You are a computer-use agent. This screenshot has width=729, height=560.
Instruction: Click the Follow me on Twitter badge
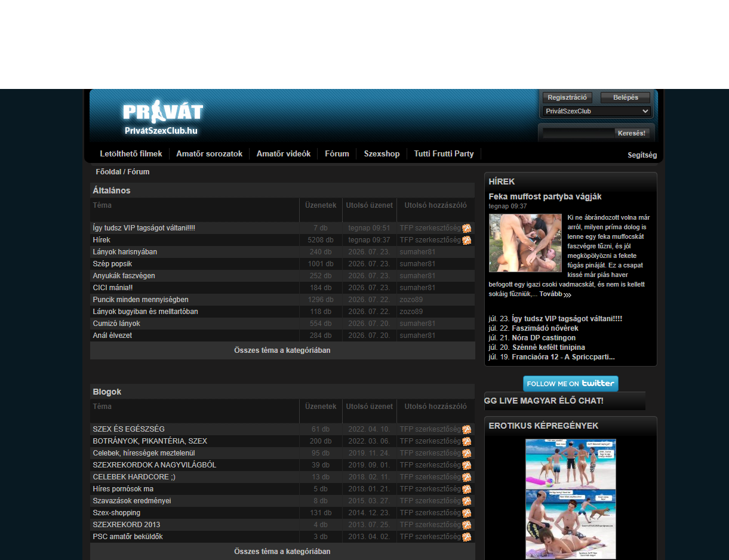point(571,383)
